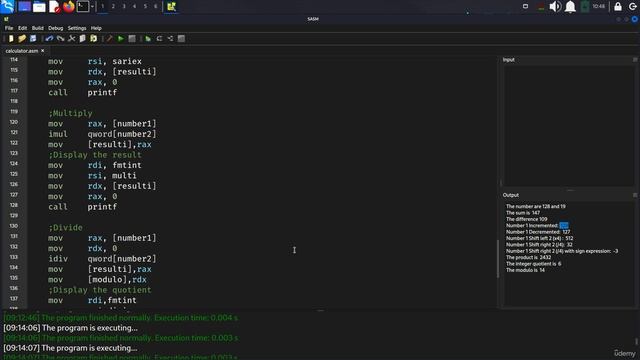The width and height of the screenshot is (640, 360).
Task: Step into in debugger toolbar
Action: pyautogui.click(x=170, y=38)
